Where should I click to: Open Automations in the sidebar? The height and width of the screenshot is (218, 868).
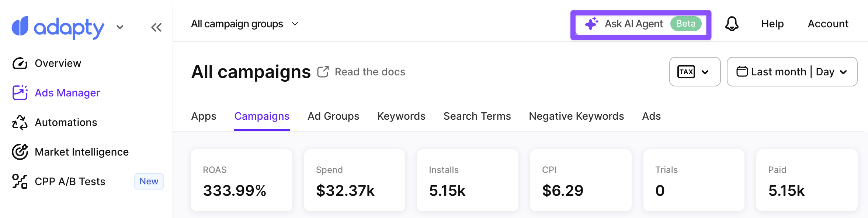66,122
